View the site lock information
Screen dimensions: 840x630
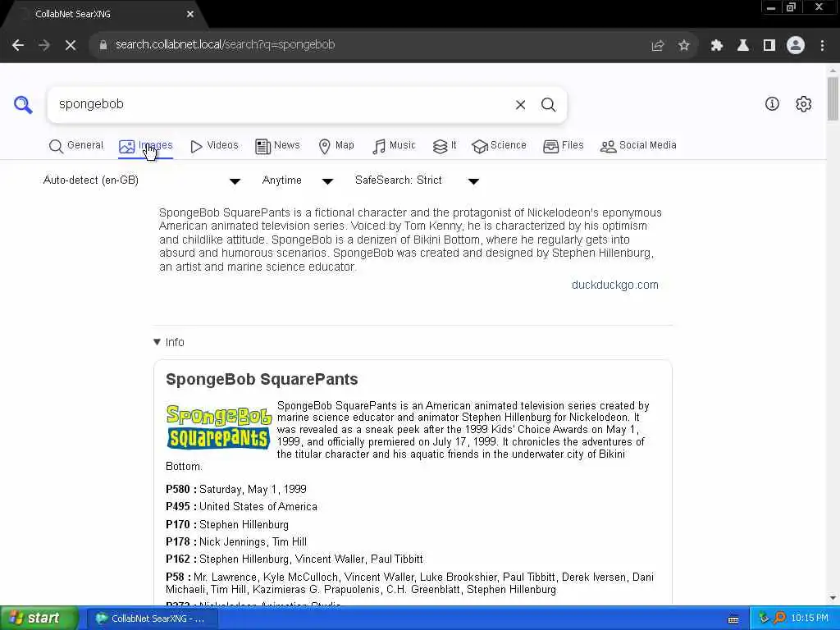103,45
